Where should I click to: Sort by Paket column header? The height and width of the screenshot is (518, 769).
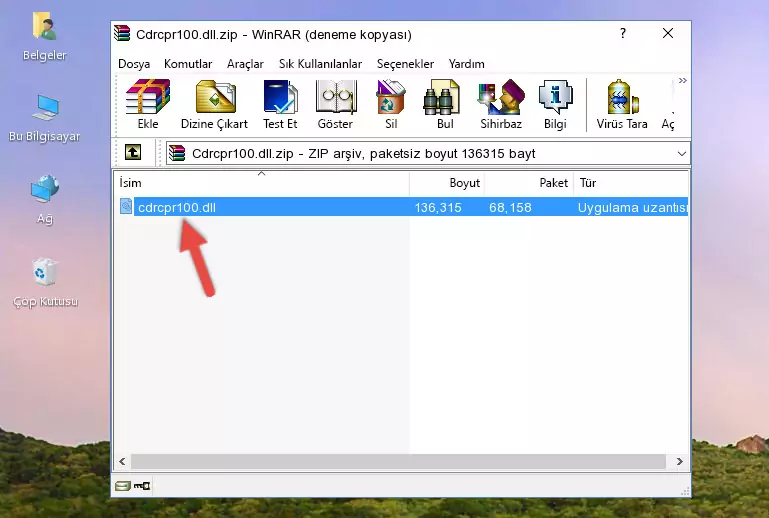tap(529, 183)
